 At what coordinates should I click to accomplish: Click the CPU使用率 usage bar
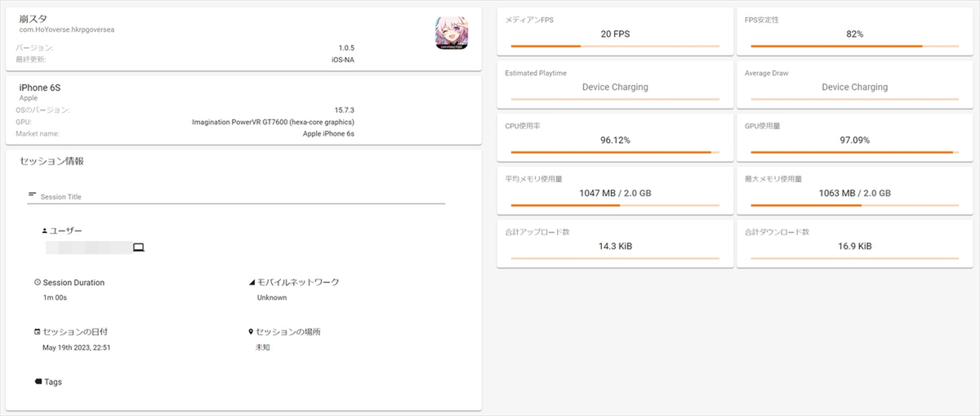pyautogui.click(x=615, y=153)
